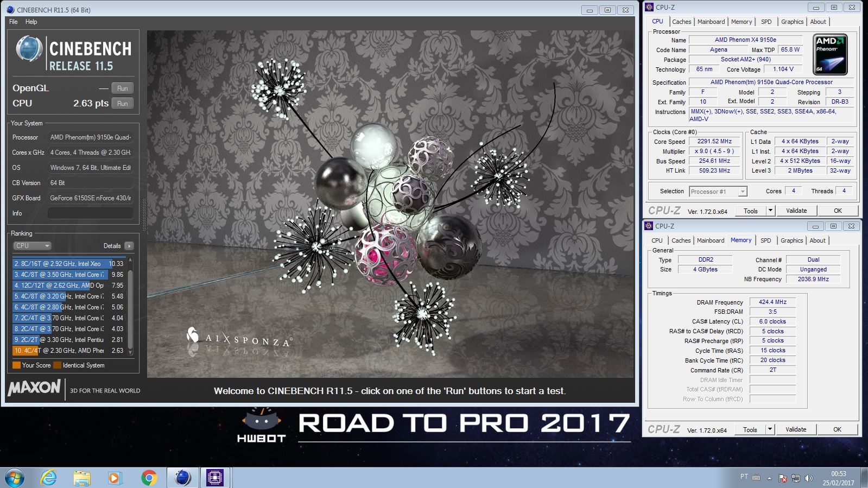Click Cinebench title bar app icon
This screenshot has width=868, height=488.
point(10,10)
